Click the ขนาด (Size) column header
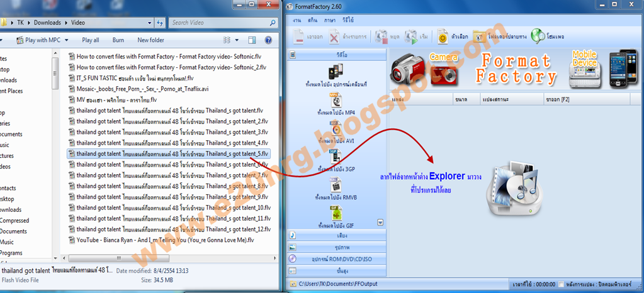 click(x=466, y=99)
